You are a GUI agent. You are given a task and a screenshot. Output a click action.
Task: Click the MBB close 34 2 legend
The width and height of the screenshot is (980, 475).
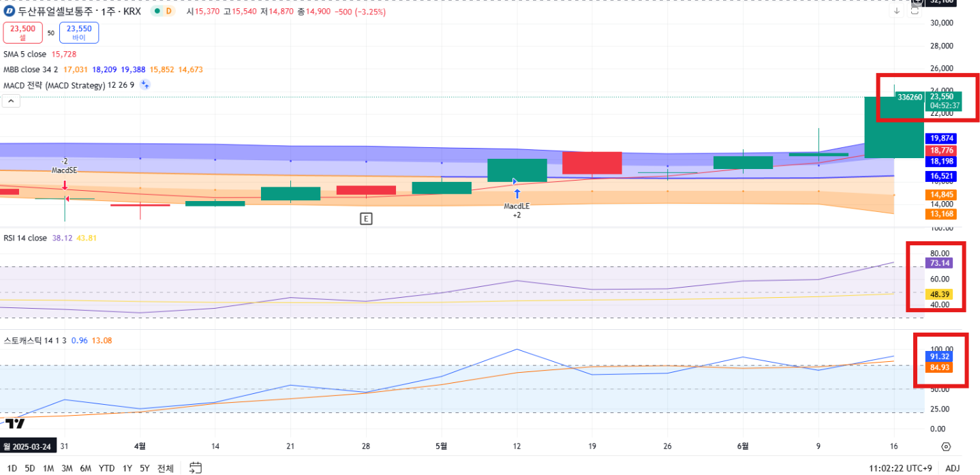pyautogui.click(x=31, y=70)
